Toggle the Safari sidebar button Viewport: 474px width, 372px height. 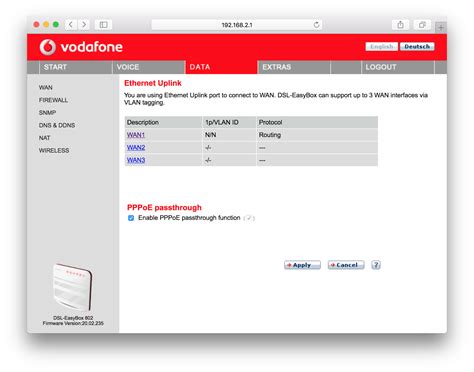[x=103, y=25]
